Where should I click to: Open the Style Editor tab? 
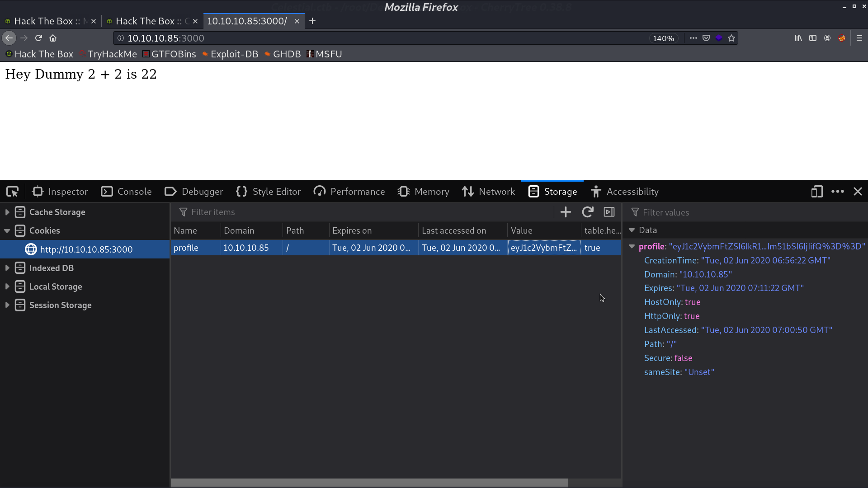(x=268, y=192)
